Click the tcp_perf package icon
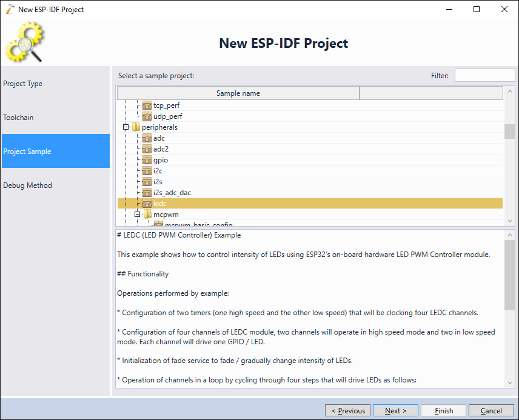Viewport: 519px width, 420px height. [x=147, y=105]
